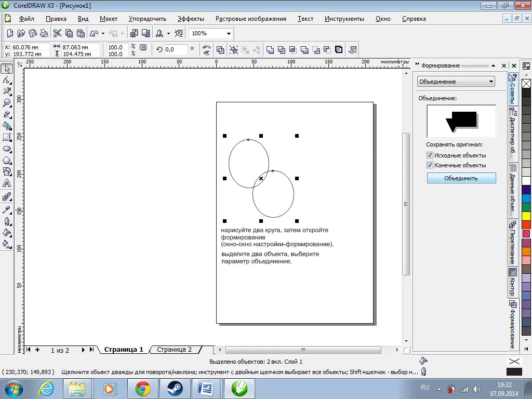Screen dimensions: 532x399
Task: Click the Mirror buttons icon
Action: pyautogui.click(x=207, y=49)
